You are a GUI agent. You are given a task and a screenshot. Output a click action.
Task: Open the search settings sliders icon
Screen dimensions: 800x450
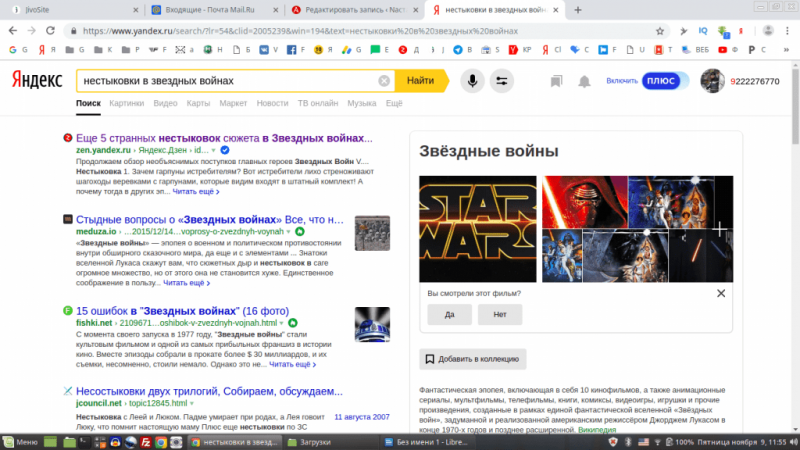click(x=502, y=81)
